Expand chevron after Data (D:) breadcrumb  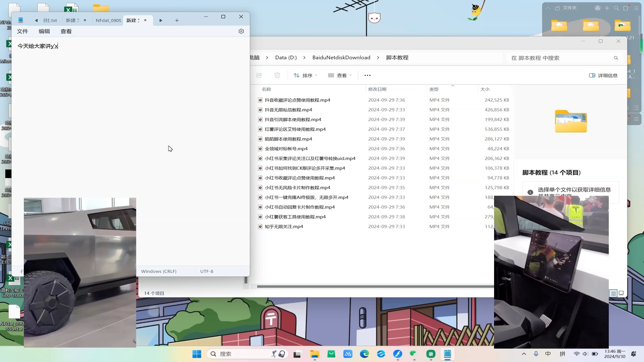pyautogui.click(x=304, y=58)
